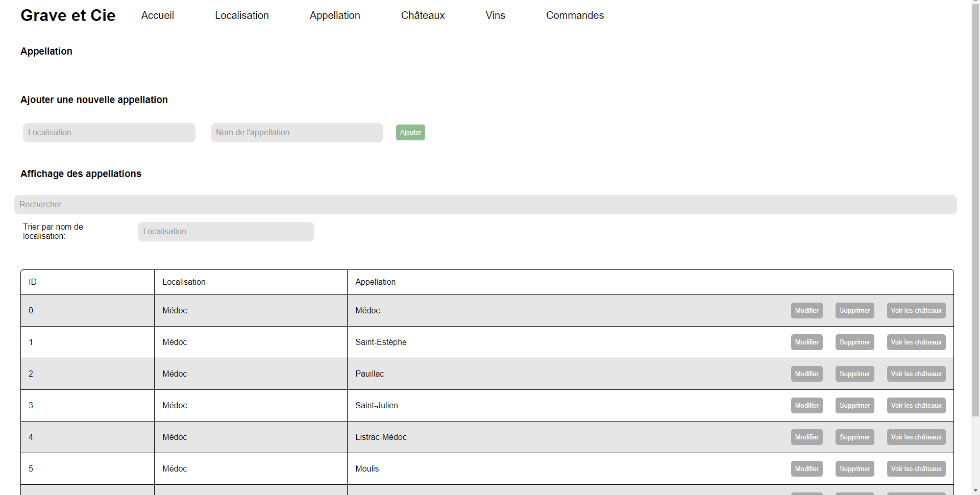Click the Appellation column header
The height and width of the screenshot is (495, 980).
click(650, 282)
